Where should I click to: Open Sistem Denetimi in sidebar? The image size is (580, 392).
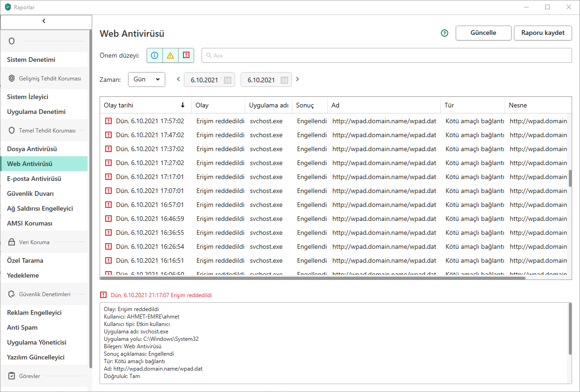[x=44, y=60]
